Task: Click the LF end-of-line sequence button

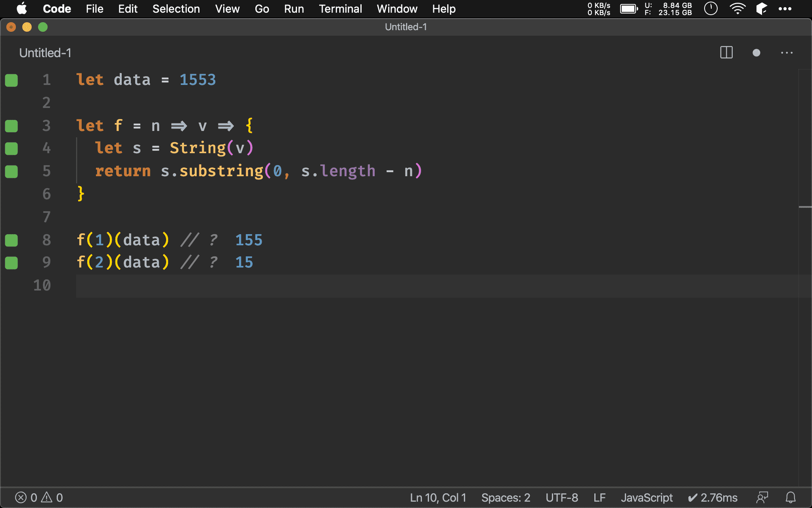Action: tap(599, 497)
